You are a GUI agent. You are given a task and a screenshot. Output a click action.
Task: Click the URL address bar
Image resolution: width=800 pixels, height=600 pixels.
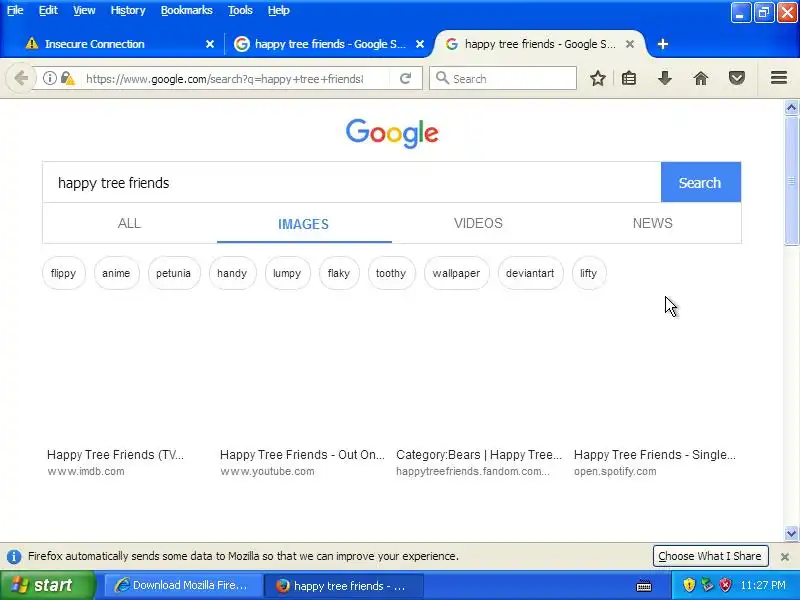(224, 79)
